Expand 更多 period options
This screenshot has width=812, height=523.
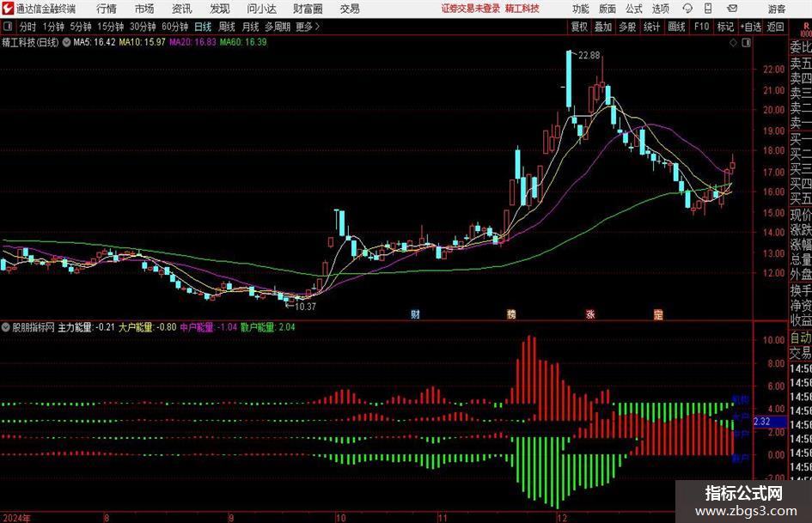[x=308, y=27]
